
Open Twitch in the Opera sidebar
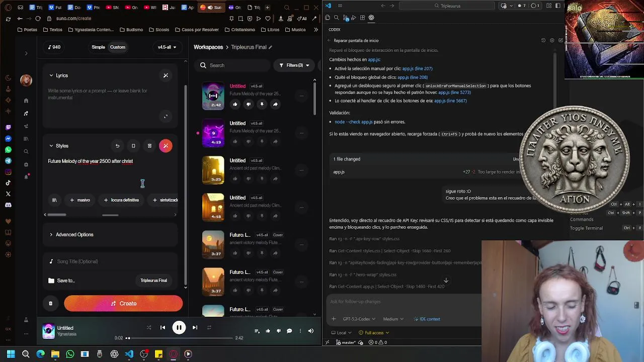[x=8, y=128]
